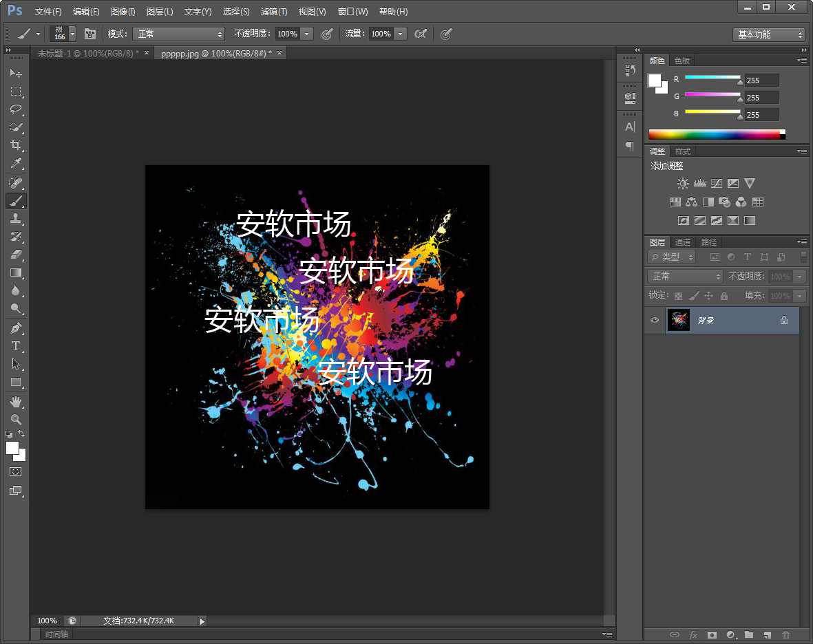Select the Brush tool in toolbox

coord(16,201)
